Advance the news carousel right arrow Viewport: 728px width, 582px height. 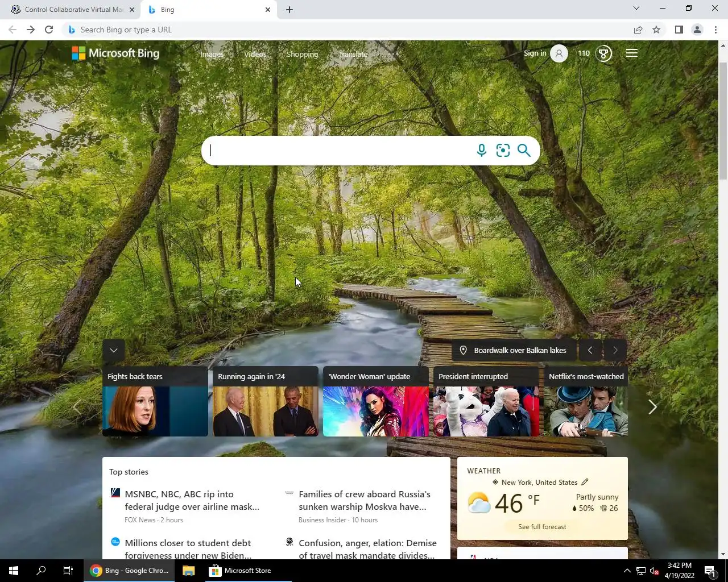click(x=652, y=407)
